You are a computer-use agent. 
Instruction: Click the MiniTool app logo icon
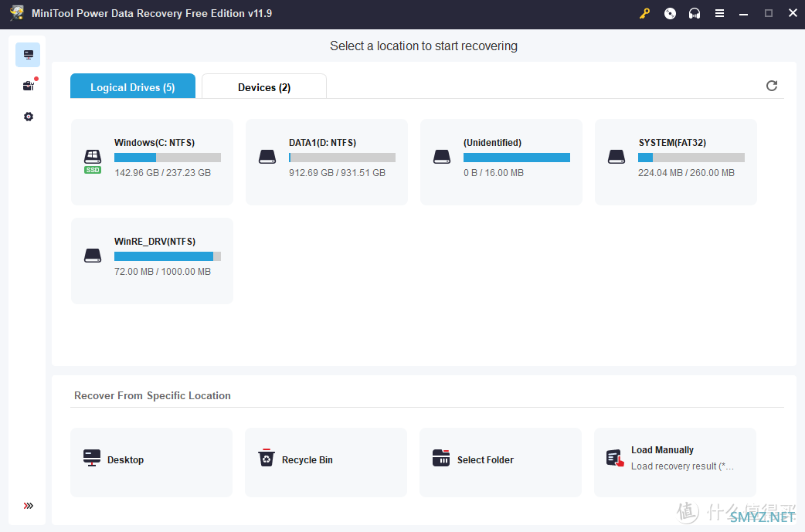point(17,13)
